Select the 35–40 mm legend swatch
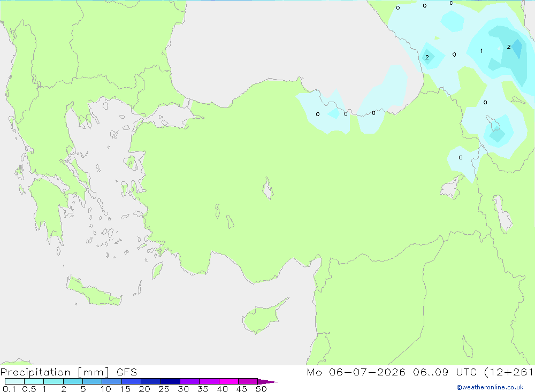This screenshot has width=535, height=392. [209, 381]
